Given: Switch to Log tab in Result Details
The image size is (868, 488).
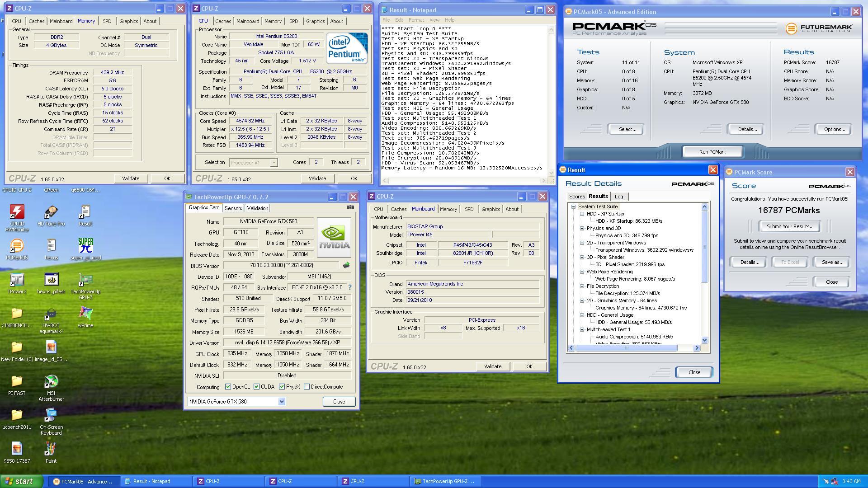Looking at the screenshot, I should click(619, 197).
